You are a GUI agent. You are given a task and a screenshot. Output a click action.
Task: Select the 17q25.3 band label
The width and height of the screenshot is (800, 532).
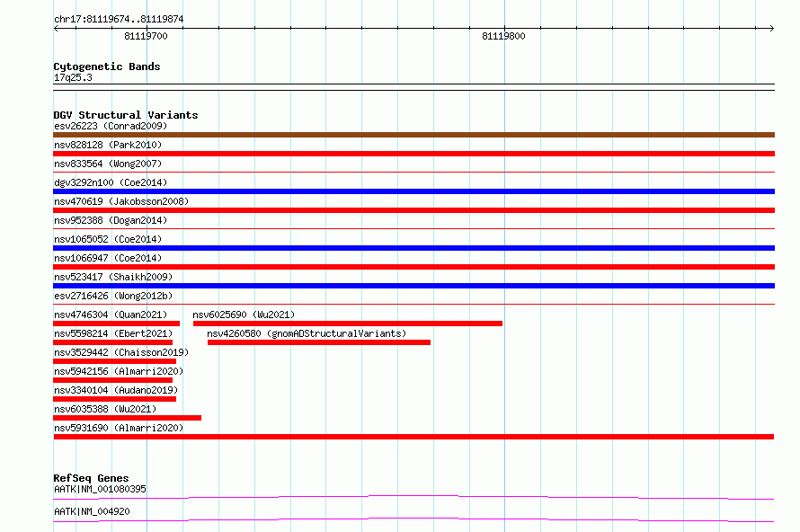73,77
